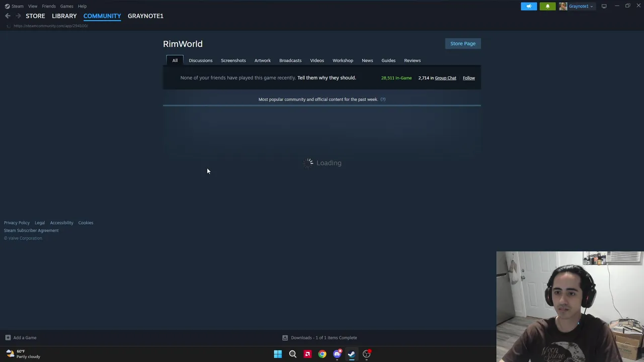Click the Add a Game label
The height and width of the screenshot is (362, 644).
point(25,338)
